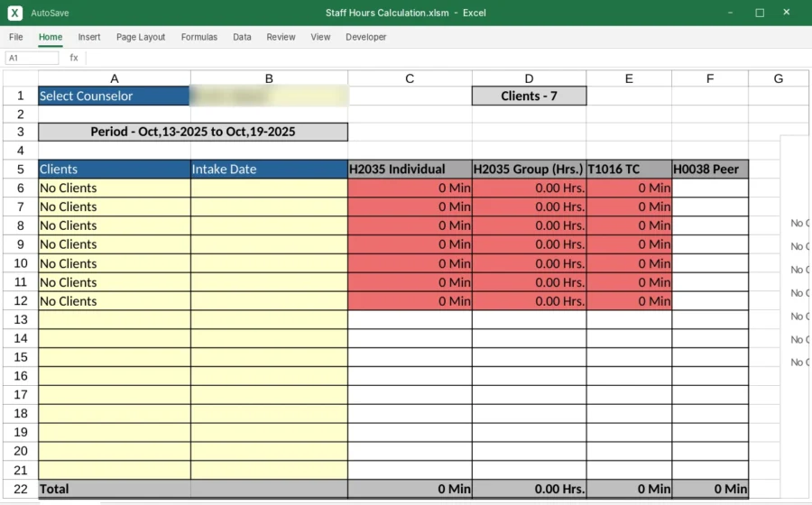This screenshot has height=505, width=812.
Task: Select column D header
Action: point(529,78)
